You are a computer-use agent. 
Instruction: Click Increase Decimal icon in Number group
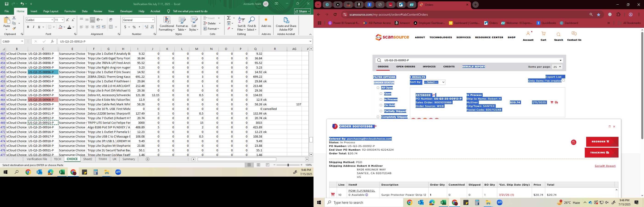[146, 27]
